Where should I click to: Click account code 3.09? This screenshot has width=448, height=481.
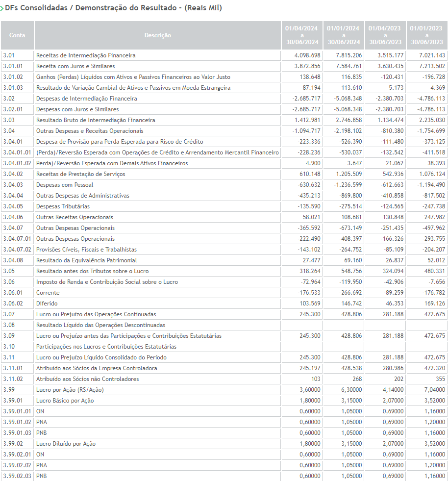click(9, 336)
